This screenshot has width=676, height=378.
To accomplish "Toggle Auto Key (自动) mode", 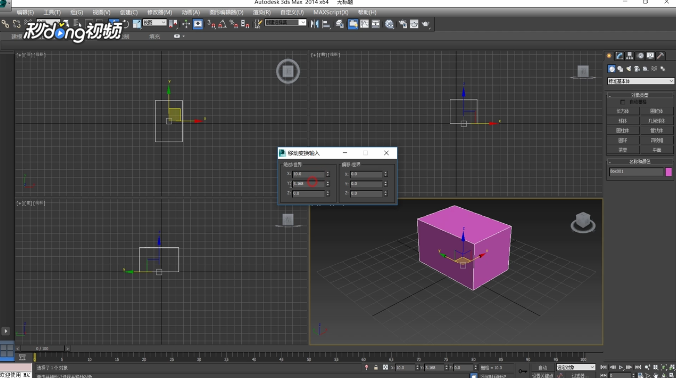I will pos(542,367).
